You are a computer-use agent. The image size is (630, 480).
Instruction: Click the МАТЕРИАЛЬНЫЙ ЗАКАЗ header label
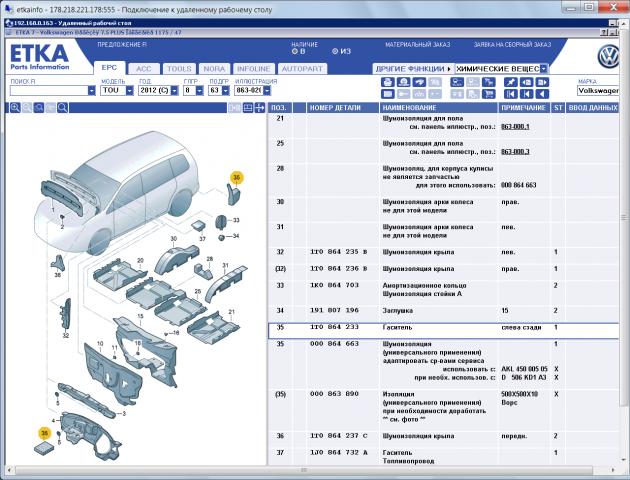coord(417,45)
